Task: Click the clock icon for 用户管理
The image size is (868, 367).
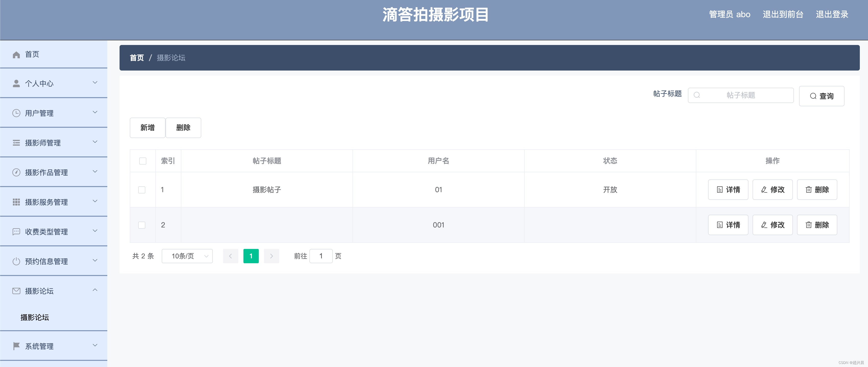Action: point(16,113)
